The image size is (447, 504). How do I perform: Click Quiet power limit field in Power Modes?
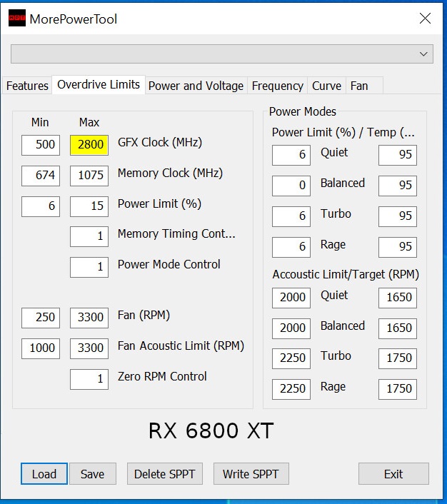tap(291, 155)
